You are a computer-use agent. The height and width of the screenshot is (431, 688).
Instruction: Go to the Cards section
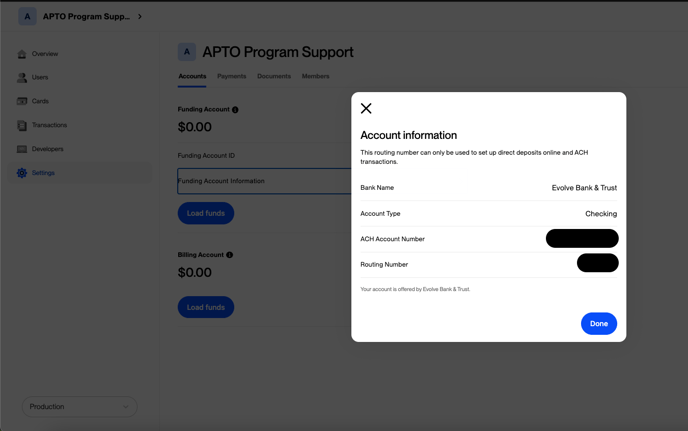point(40,101)
